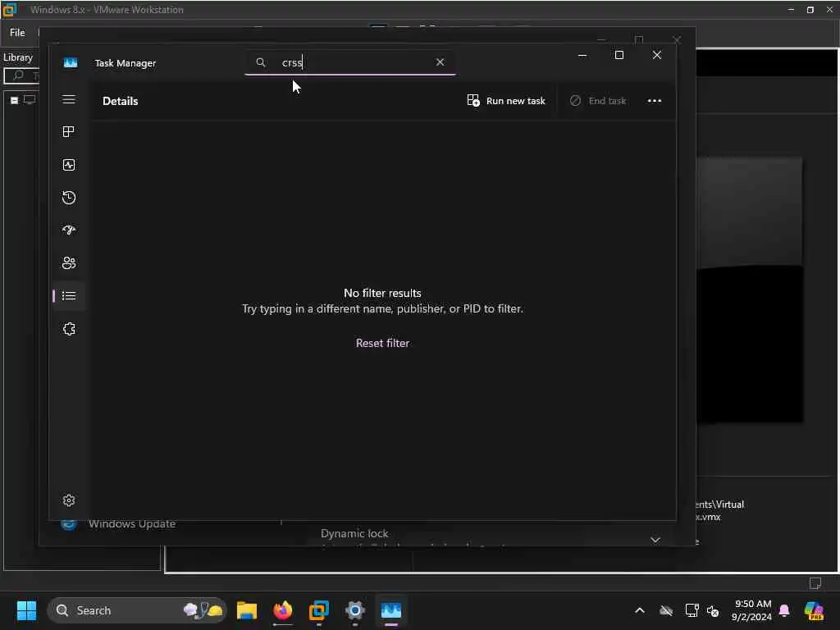Open the Windows Start menu

point(26,610)
